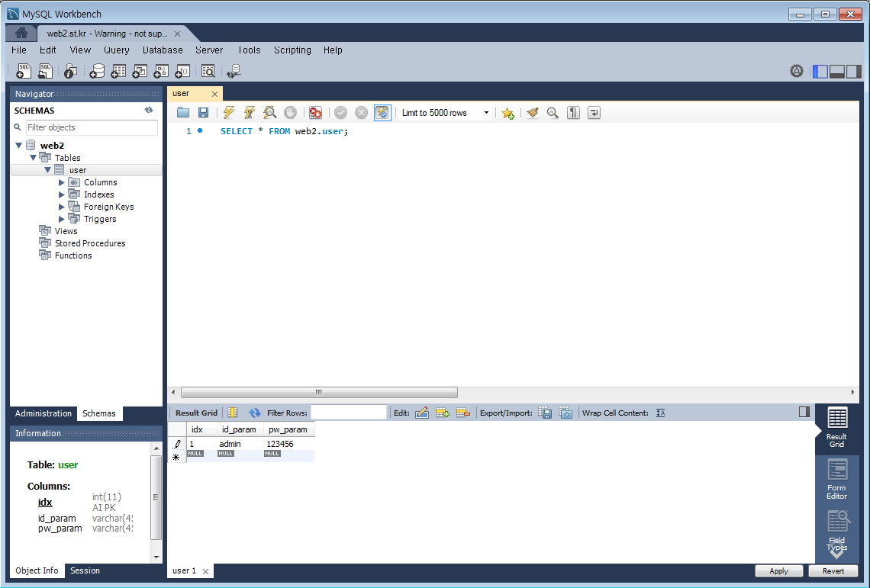870x588 pixels.
Task: Execute statement under cursor icon
Action: pyautogui.click(x=249, y=113)
